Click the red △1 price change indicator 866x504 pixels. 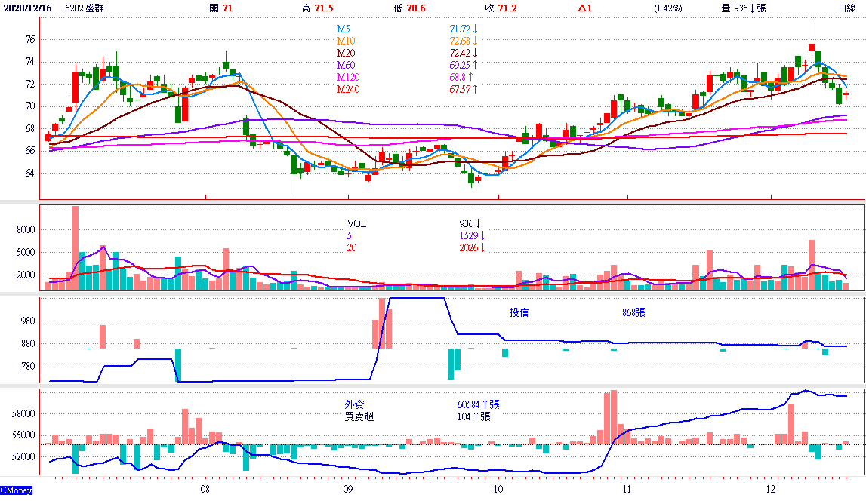tap(585, 8)
